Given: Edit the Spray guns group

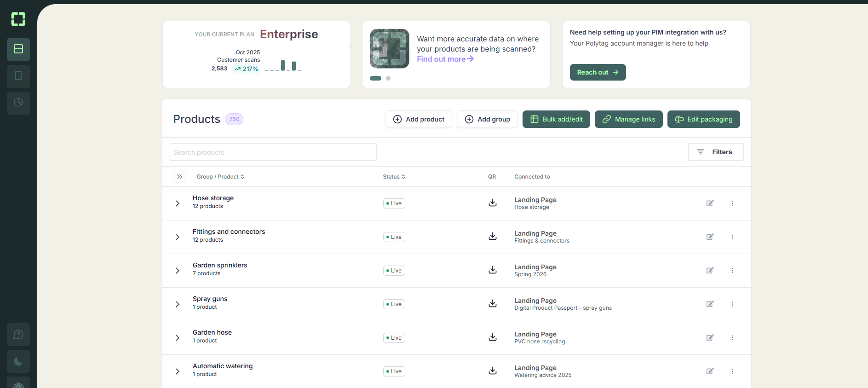Looking at the screenshot, I should [710, 304].
